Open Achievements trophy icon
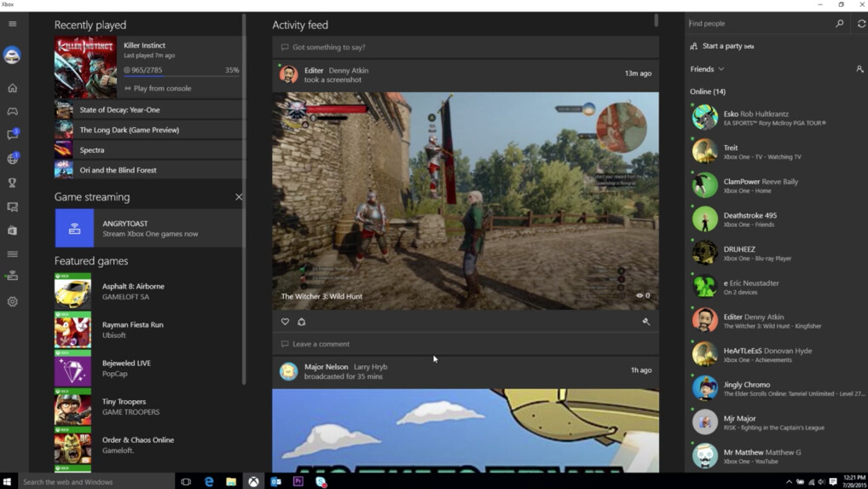Viewport: 868px width, 489px height. pos(12,183)
